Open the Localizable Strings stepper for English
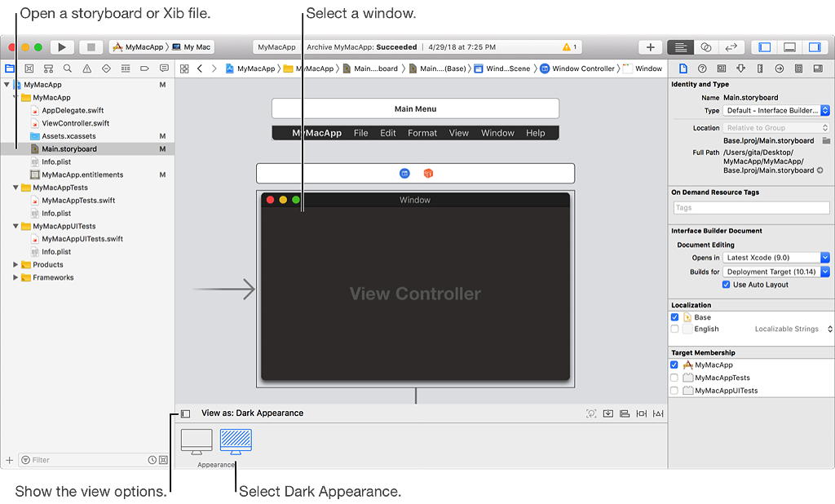The height and width of the screenshot is (504, 835). click(x=829, y=329)
